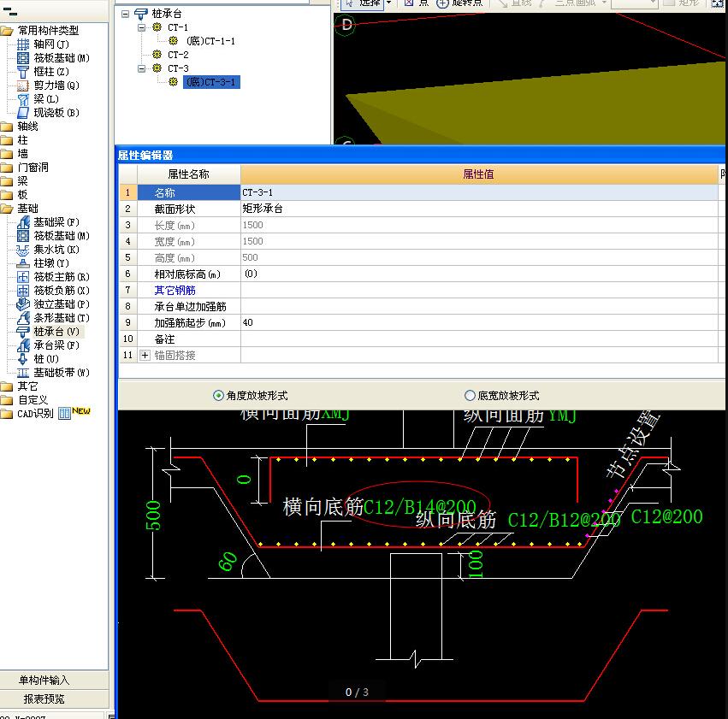
Task: Select the CT-2 tree item
Action: [x=178, y=55]
